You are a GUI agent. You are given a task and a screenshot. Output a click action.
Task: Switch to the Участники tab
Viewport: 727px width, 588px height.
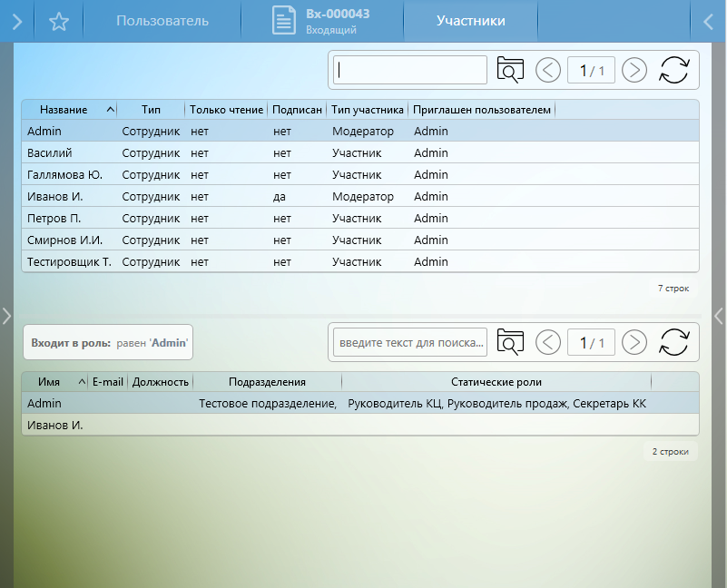pyautogui.click(x=470, y=21)
